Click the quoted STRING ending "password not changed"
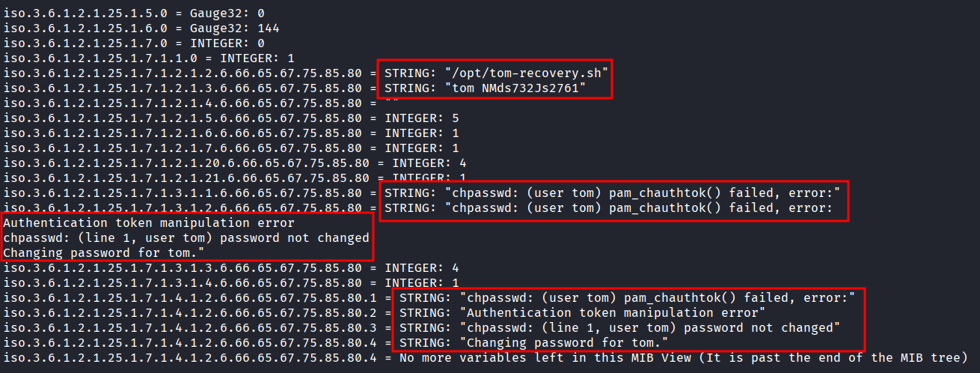The height and width of the screenshot is (373, 980). pyautogui.click(x=649, y=327)
